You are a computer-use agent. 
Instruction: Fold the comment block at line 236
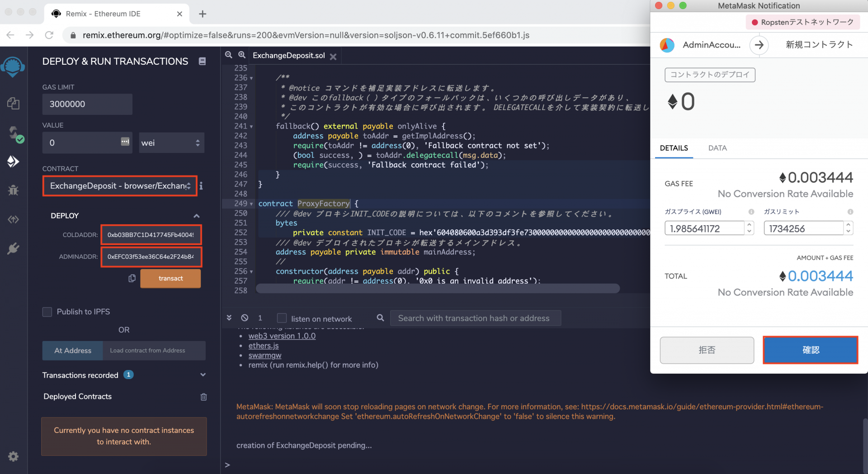coord(251,78)
